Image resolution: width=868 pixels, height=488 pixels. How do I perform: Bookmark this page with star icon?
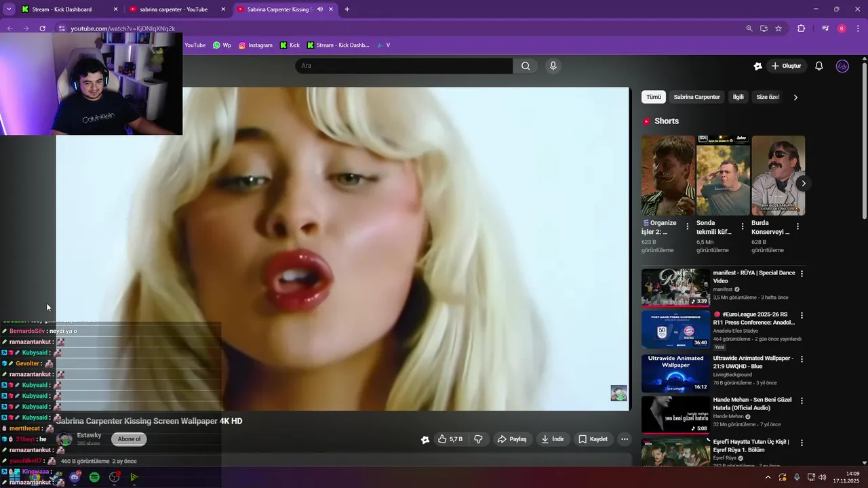click(x=778, y=28)
